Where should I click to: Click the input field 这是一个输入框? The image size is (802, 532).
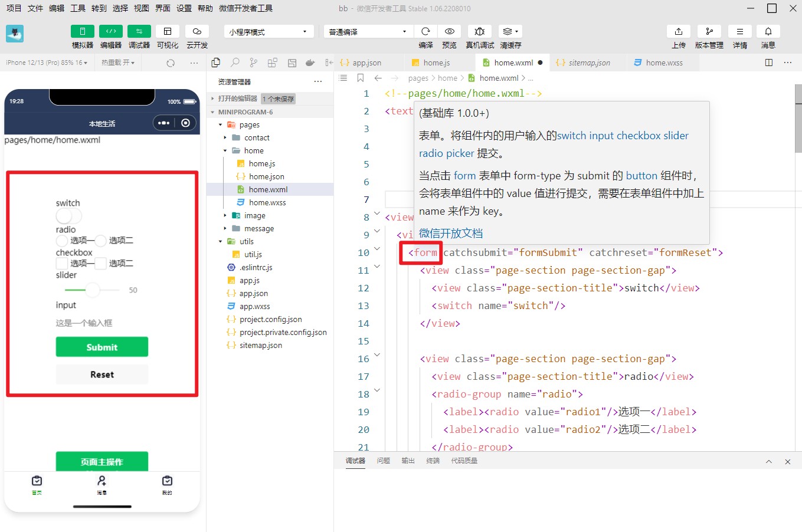pyautogui.click(x=102, y=323)
